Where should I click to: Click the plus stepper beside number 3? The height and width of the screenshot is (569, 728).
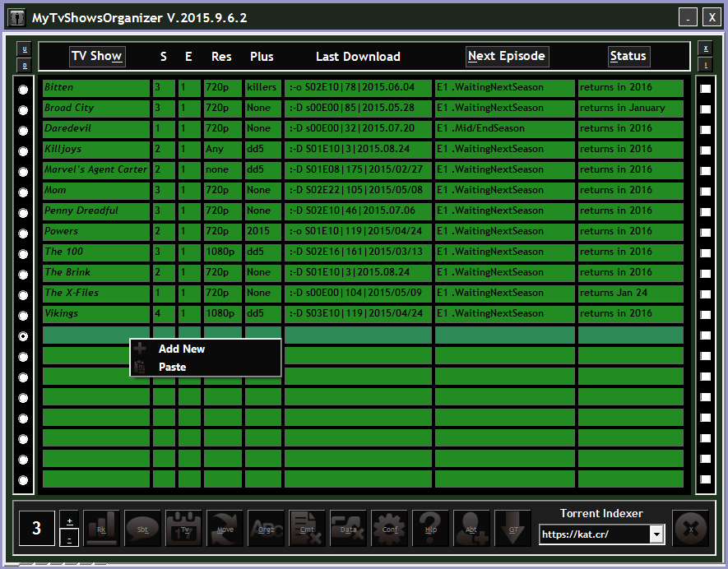point(70,520)
